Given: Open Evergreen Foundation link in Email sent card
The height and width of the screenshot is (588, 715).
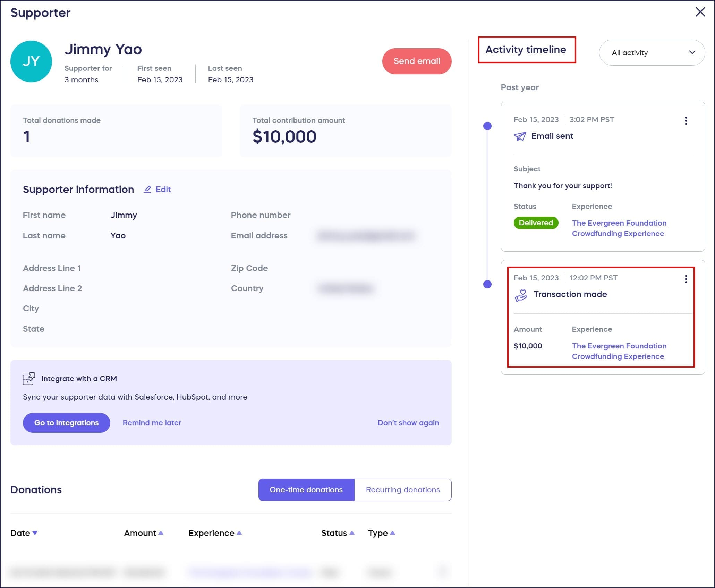Looking at the screenshot, I should (619, 228).
